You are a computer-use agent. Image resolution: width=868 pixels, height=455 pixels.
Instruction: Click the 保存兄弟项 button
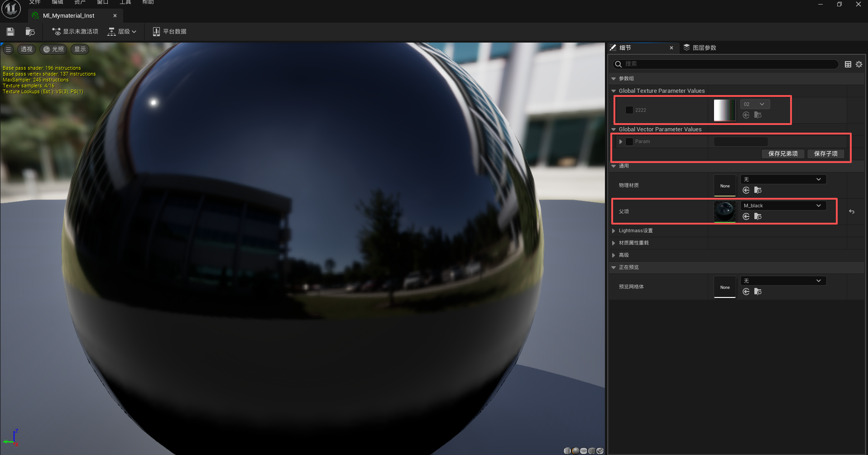[783, 154]
